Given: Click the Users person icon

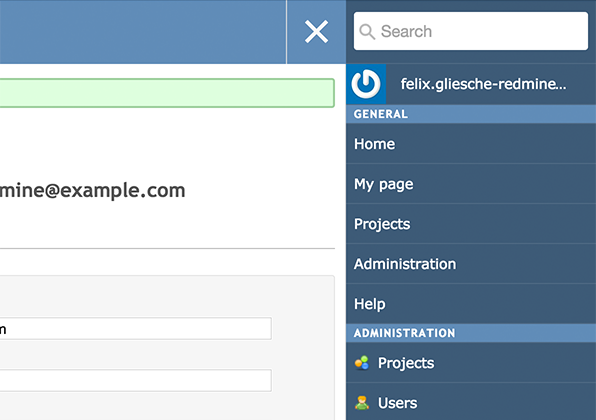Looking at the screenshot, I should [x=362, y=403].
